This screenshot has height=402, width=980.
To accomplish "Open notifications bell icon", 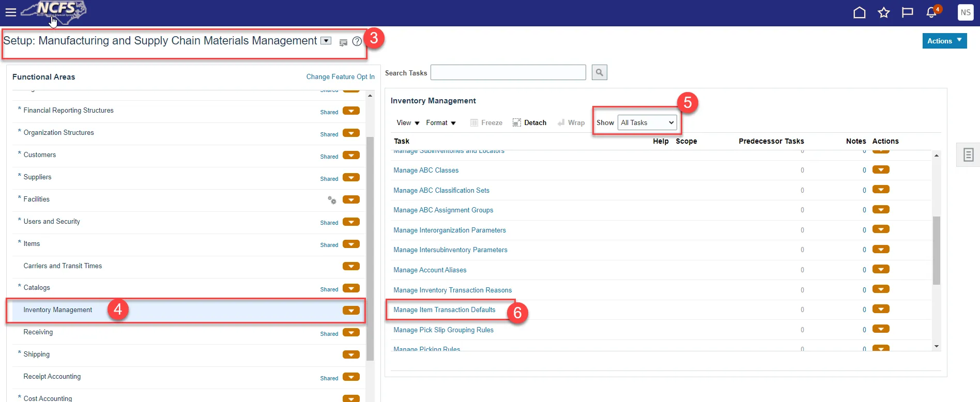I will (x=931, y=12).
